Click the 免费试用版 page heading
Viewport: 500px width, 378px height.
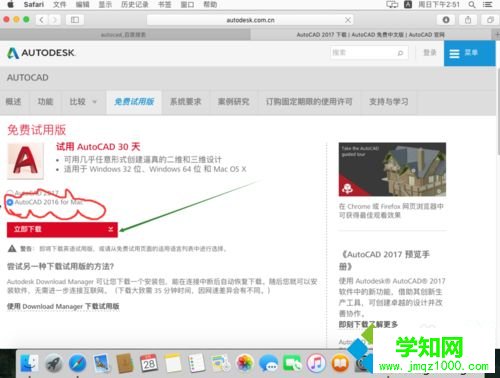[37, 130]
